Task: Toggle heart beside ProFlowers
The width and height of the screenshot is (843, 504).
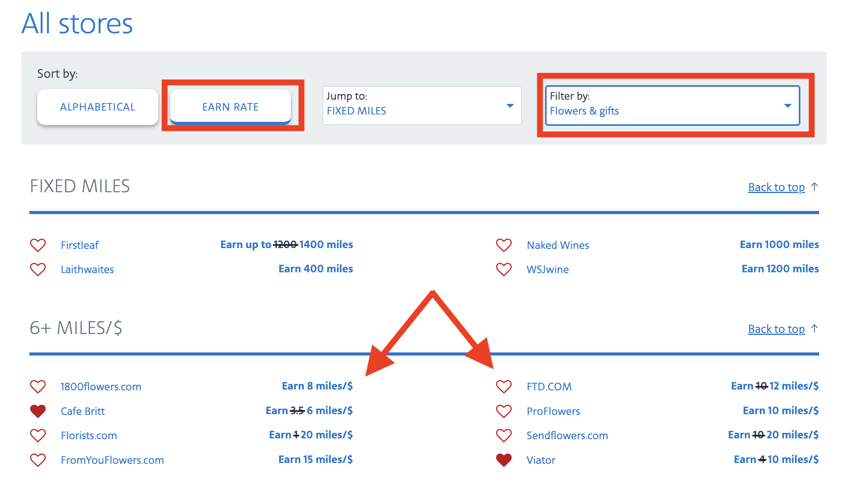Action: click(x=504, y=411)
